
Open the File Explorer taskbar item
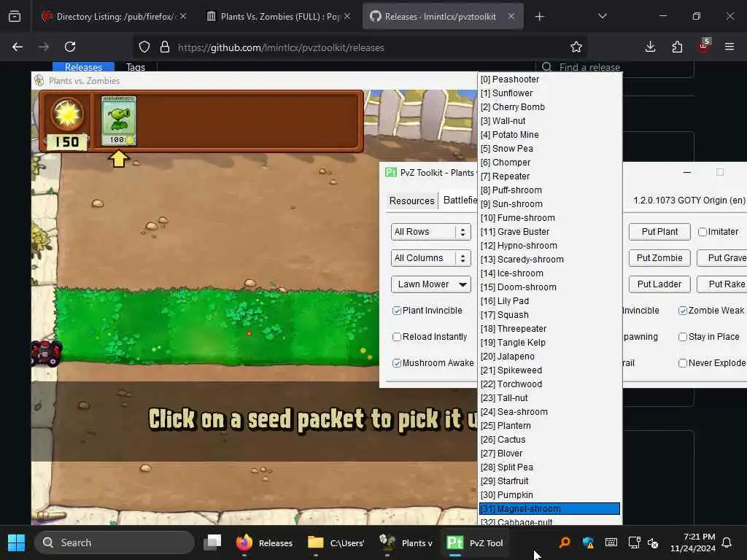point(336,542)
